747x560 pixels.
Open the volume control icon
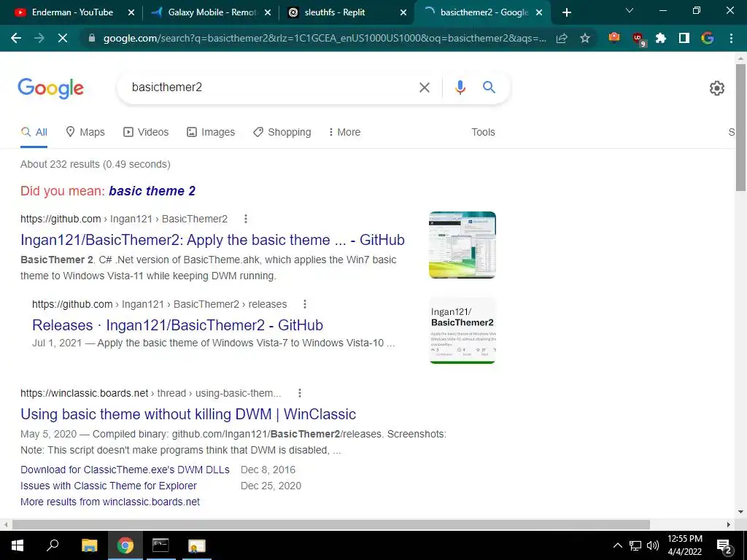(x=653, y=545)
